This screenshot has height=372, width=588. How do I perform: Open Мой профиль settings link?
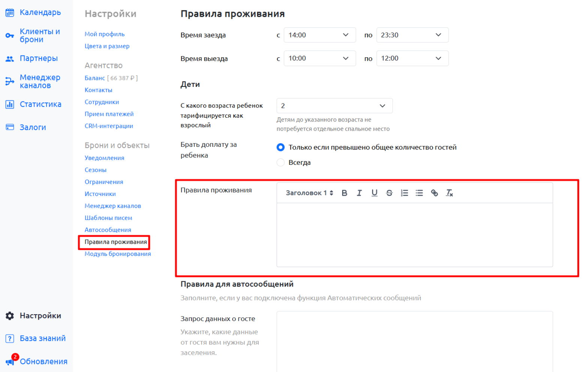(105, 34)
